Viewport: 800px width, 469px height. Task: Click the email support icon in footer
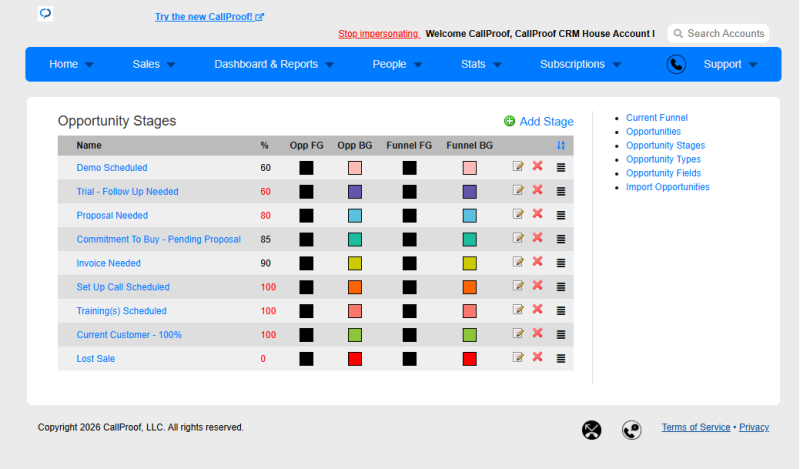[592, 430]
